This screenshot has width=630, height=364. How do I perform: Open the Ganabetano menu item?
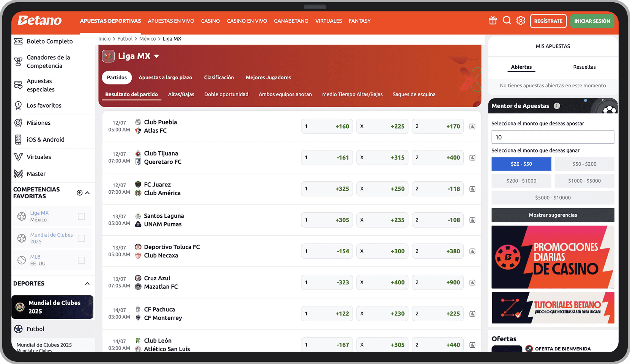click(x=291, y=21)
